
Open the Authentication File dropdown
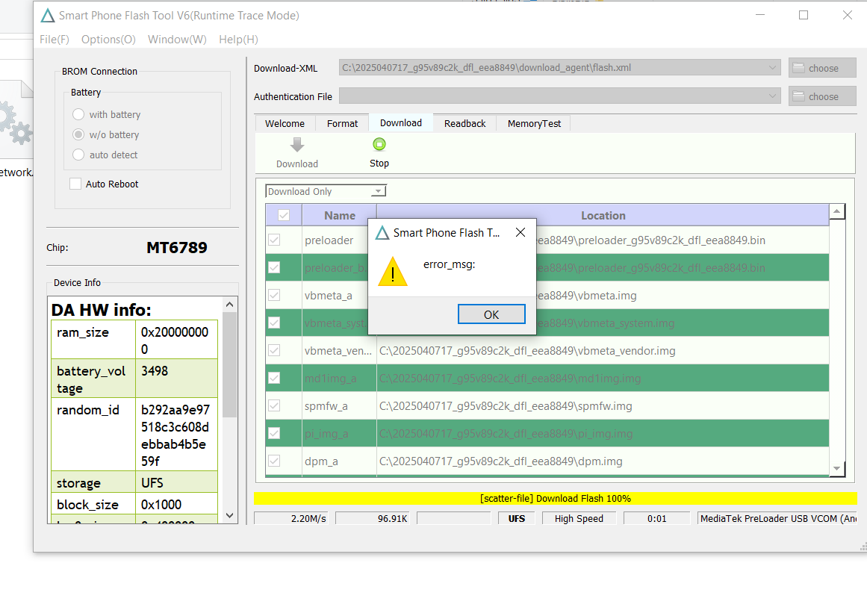(x=772, y=96)
